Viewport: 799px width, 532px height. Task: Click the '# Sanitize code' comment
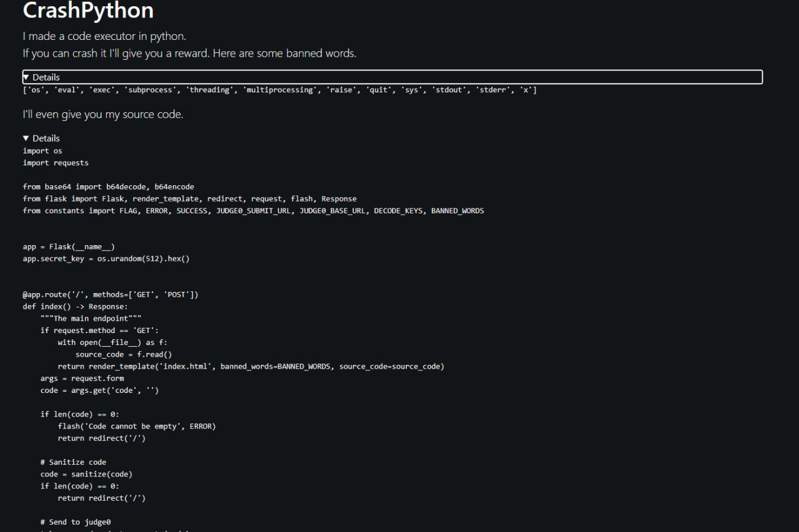73,463
